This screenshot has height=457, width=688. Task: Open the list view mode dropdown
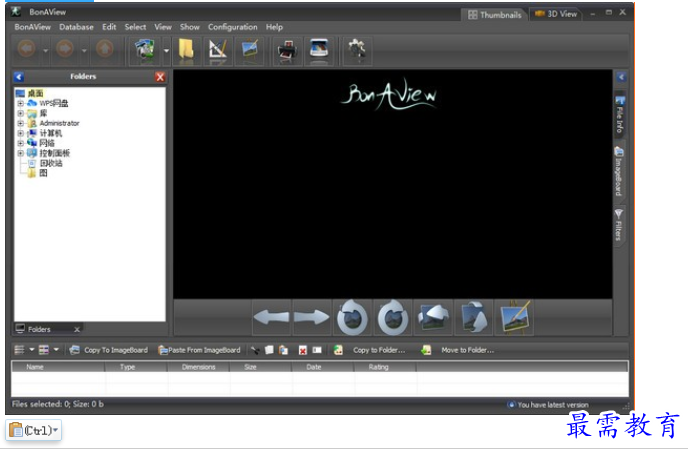click(32, 350)
